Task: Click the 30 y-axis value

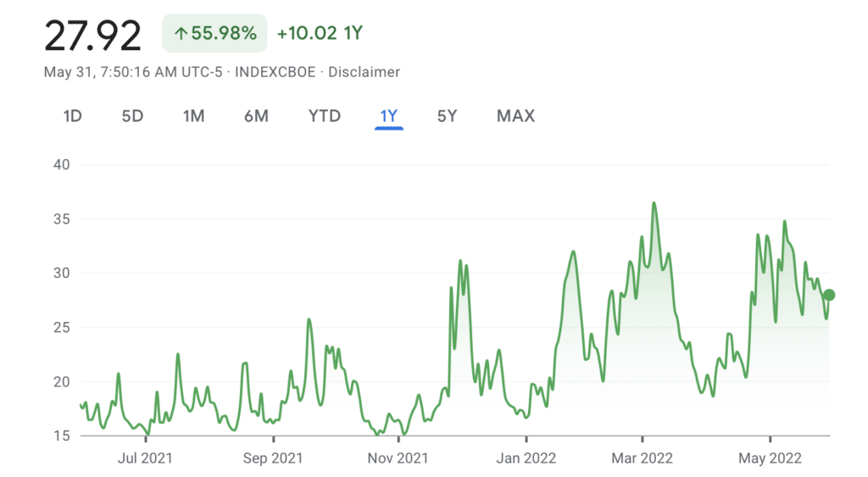Action: [x=61, y=273]
